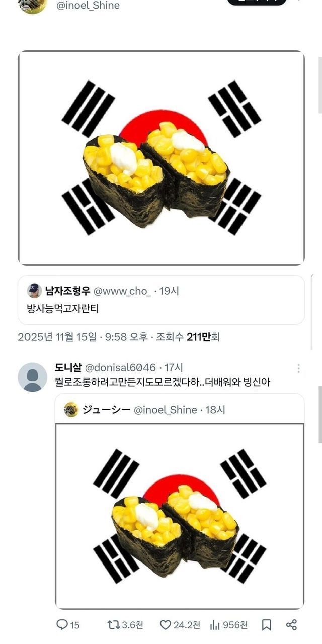This screenshot has width=322, height=644.
Task: Tap the share icon on the reply
Action: (x=291, y=625)
